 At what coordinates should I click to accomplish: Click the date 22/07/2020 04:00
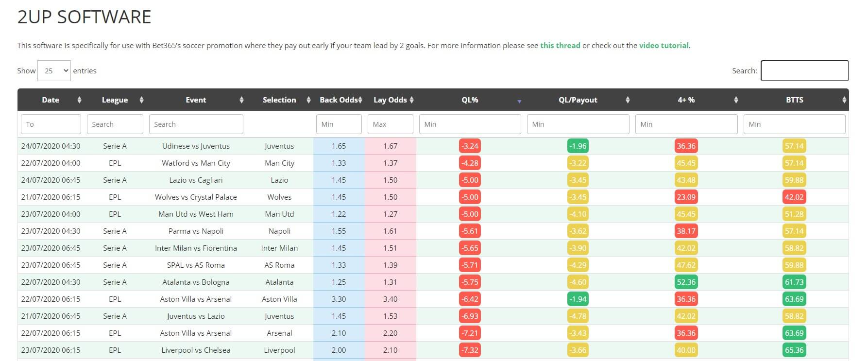coord(51,163)
